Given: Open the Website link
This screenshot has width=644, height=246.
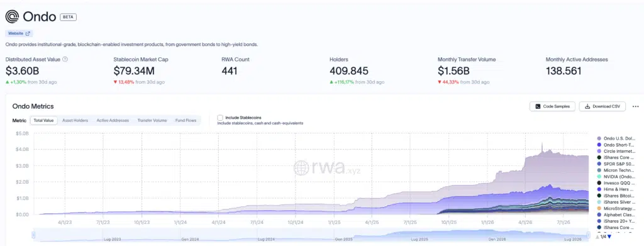Looking at the screenshot, I should [19, 34].
